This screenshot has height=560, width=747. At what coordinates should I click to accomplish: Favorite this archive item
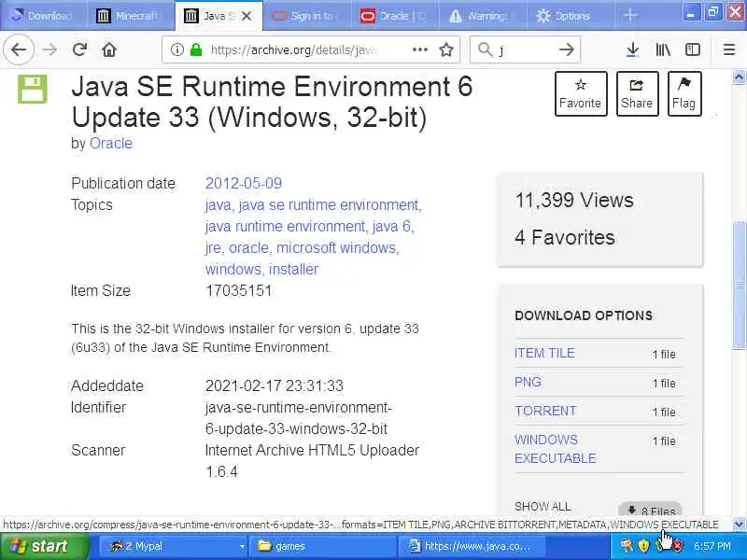581,94
